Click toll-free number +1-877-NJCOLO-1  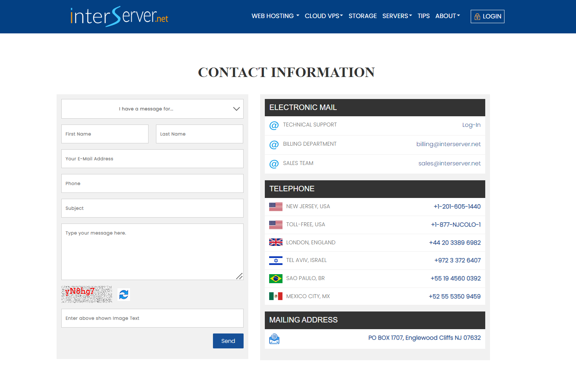(x=456, y=225)
